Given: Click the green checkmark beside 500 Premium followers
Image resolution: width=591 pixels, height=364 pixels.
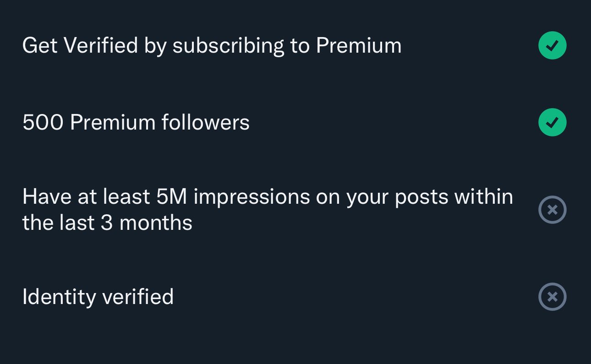Looking at the screenshot, I should pos(552,122).
